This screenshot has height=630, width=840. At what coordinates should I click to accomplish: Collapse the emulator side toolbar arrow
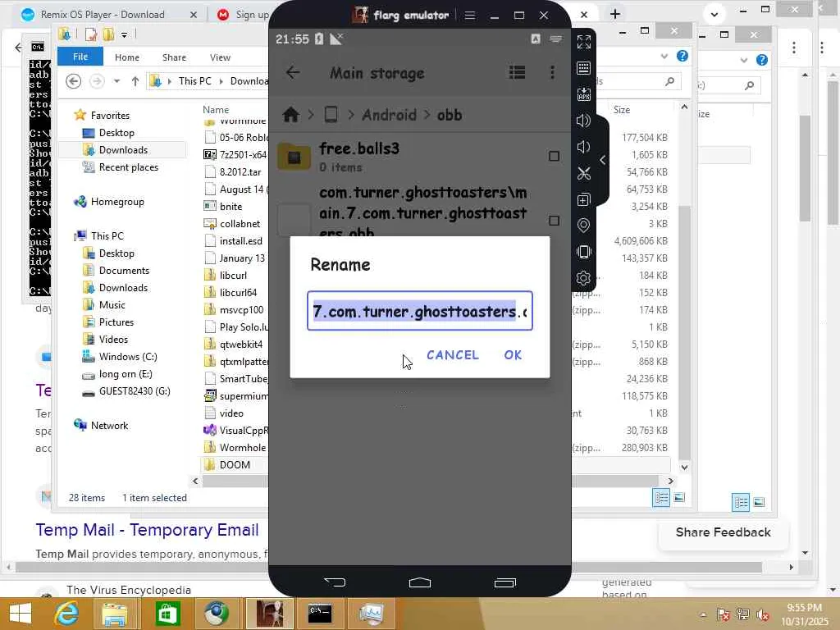click(x=603, y=160)
